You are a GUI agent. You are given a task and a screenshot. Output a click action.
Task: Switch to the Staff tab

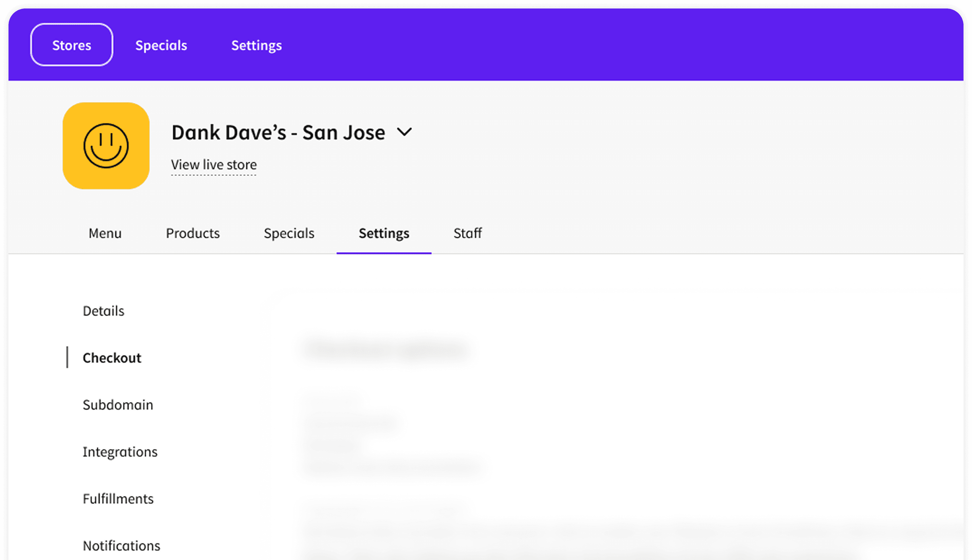coord(468,233)
